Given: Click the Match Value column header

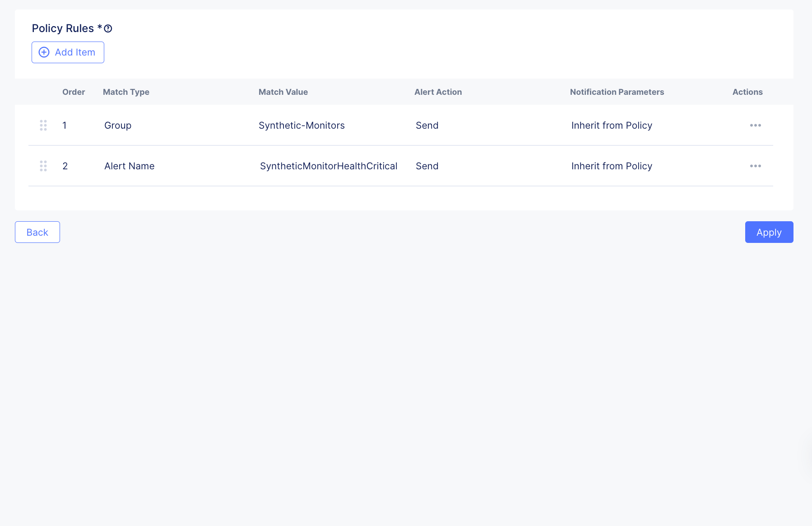Looking at the screenshot, I should tap(283, 92).
